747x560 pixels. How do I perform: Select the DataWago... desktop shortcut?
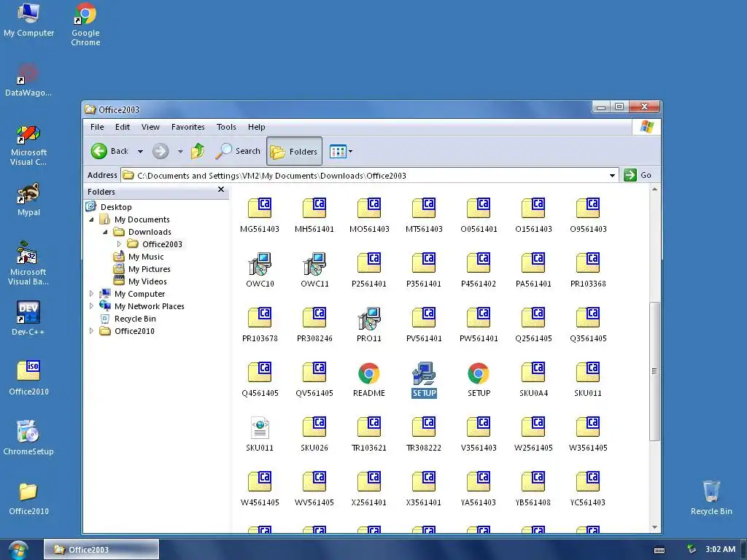pyautogui.click(x=28, y=80)
